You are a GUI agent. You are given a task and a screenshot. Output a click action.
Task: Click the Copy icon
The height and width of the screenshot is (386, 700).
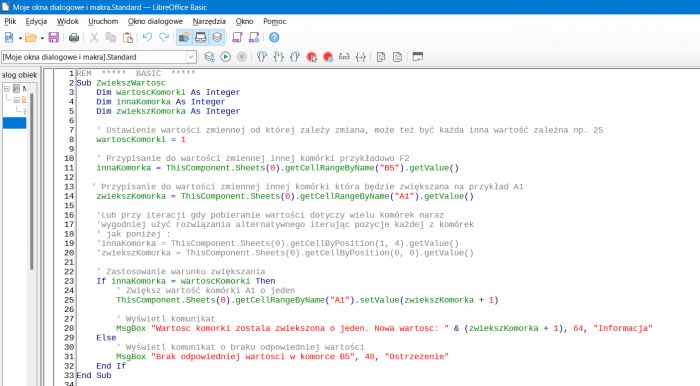point(111,37)
